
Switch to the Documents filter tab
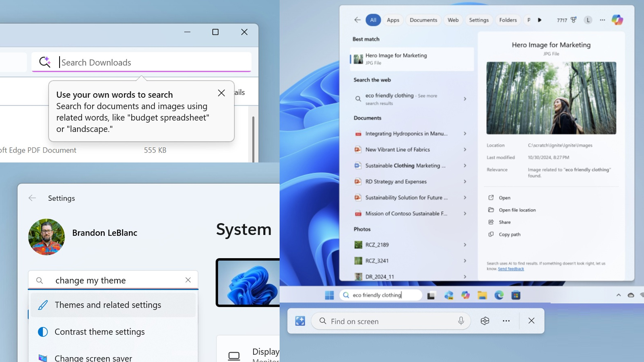pyautogui.click(x=423, y=20)
